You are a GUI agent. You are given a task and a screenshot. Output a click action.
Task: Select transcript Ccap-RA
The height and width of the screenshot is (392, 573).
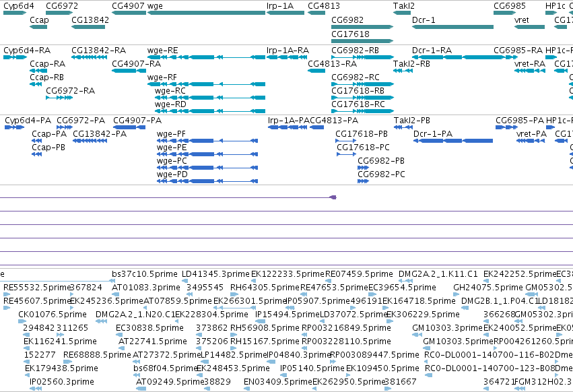coord(38,71)
